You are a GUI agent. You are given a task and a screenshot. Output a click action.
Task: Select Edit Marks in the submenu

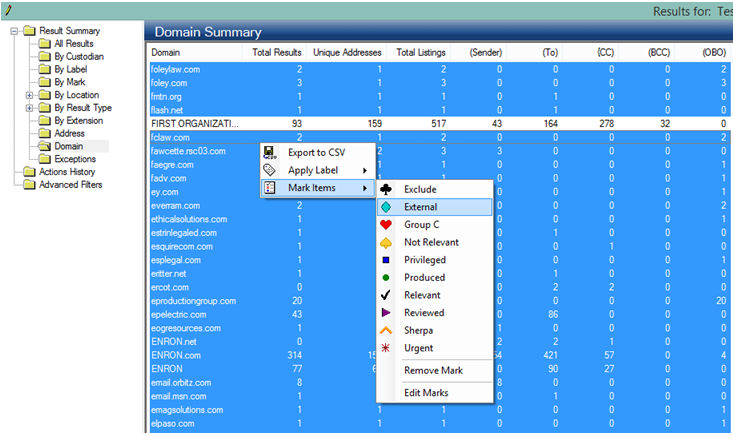click(x=427, y=393)
